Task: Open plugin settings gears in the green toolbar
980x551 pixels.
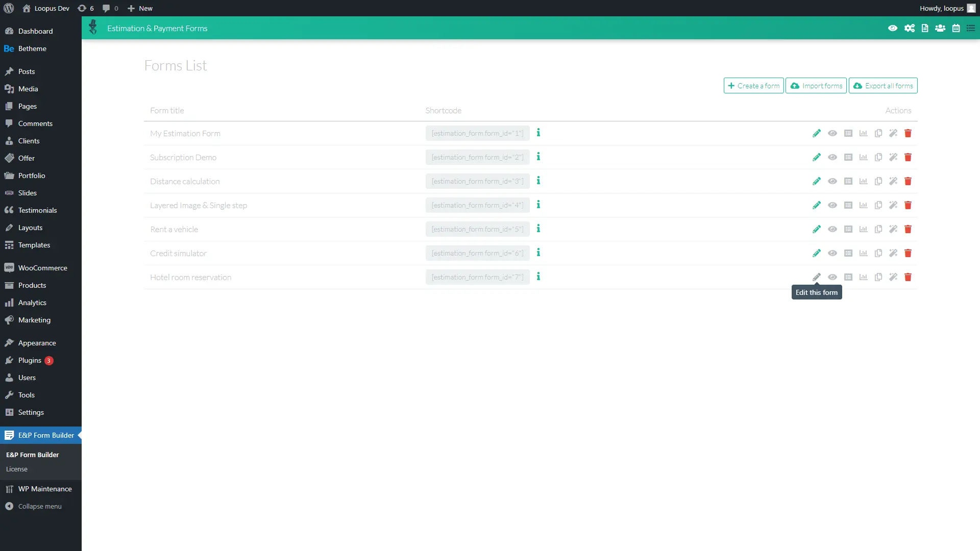Action: click(x=910, y=28)
